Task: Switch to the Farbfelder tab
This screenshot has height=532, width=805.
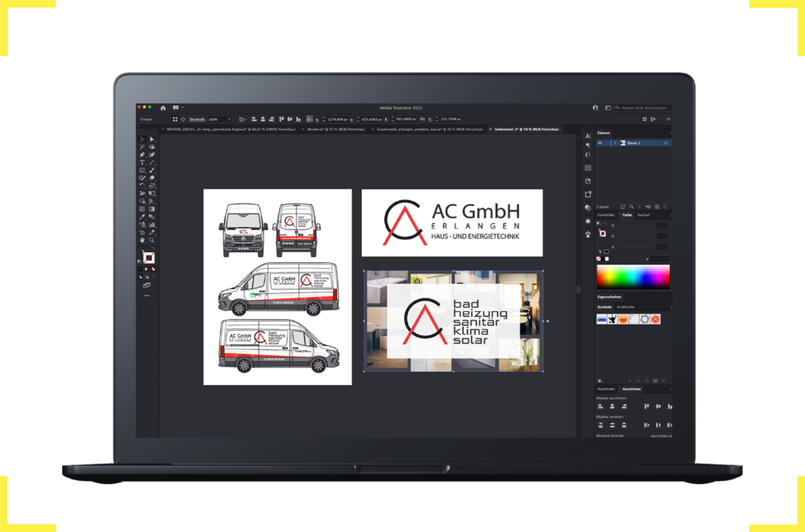Action: 606,215
